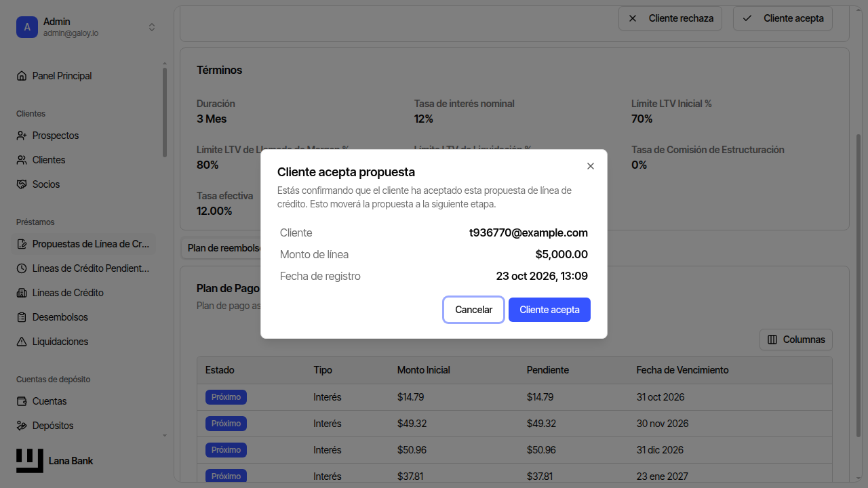868x488 pixels.
Task: Click the Cuentas wallet icon
Action: point(22,401)
